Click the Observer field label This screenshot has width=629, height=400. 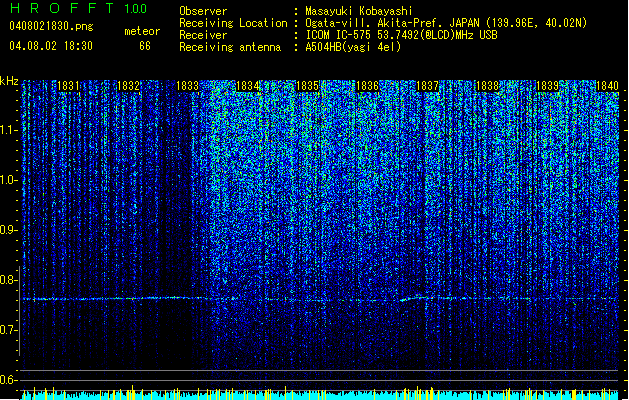tap(203, 11)
